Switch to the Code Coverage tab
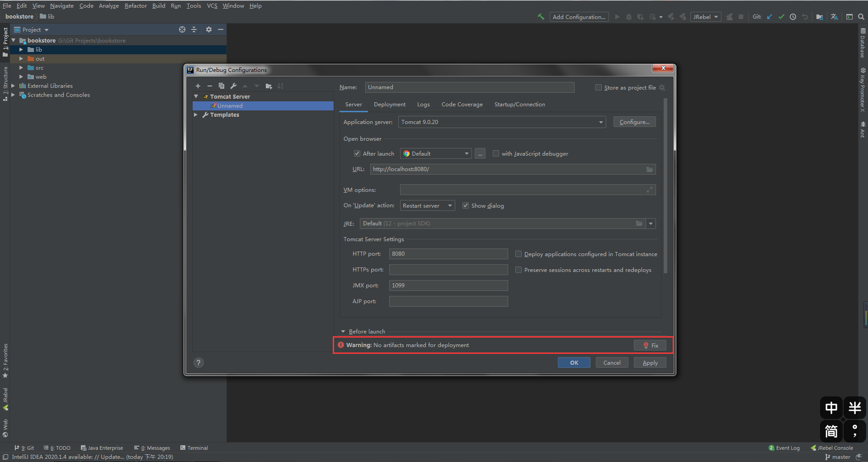Viewport: 868px width, 462px height. click(462, 105)
